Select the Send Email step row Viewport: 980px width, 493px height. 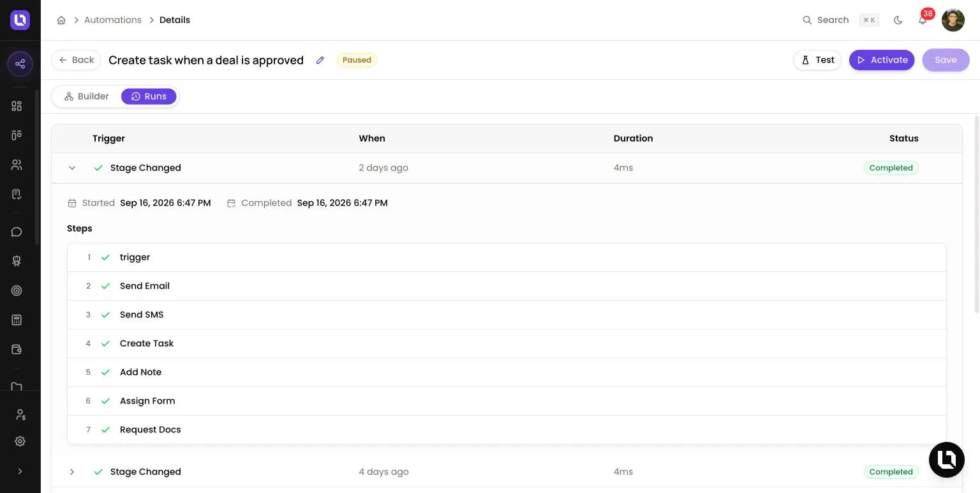(x=507, y=286)
